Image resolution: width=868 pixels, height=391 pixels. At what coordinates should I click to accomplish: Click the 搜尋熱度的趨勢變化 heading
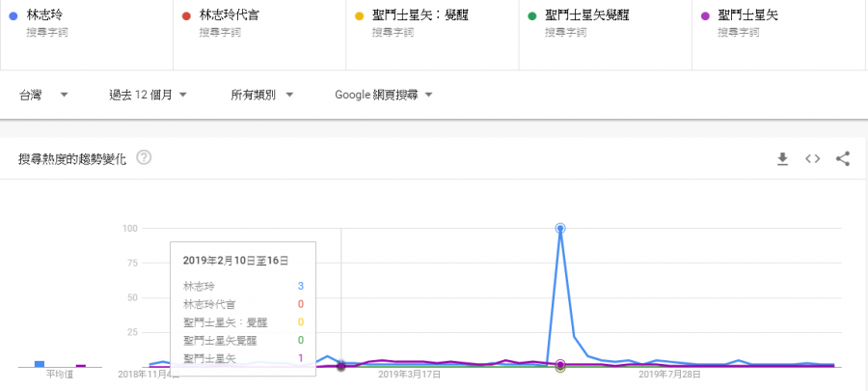(72, 159)
